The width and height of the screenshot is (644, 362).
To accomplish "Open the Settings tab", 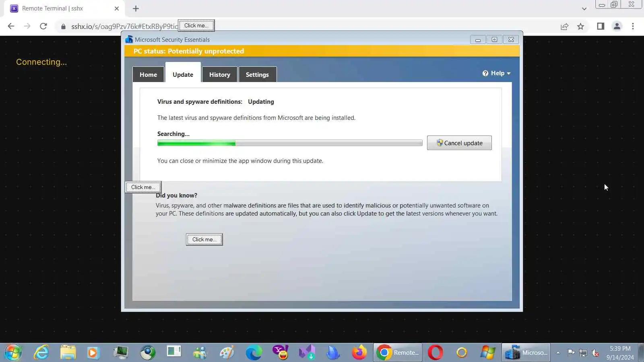I will pyautogui.click(x=257, y=74).
